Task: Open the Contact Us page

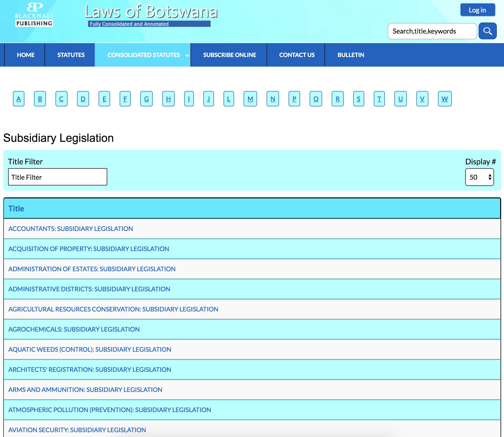Action: coord(297,55)
